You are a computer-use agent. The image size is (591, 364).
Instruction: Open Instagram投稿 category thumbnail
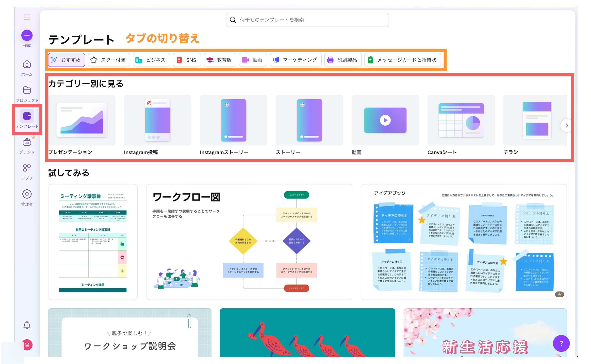158,120
